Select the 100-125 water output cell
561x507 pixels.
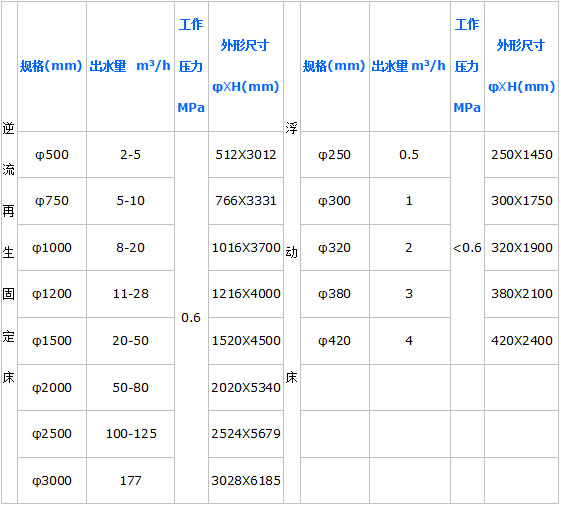pyautogui.click(x=130, y=434)
